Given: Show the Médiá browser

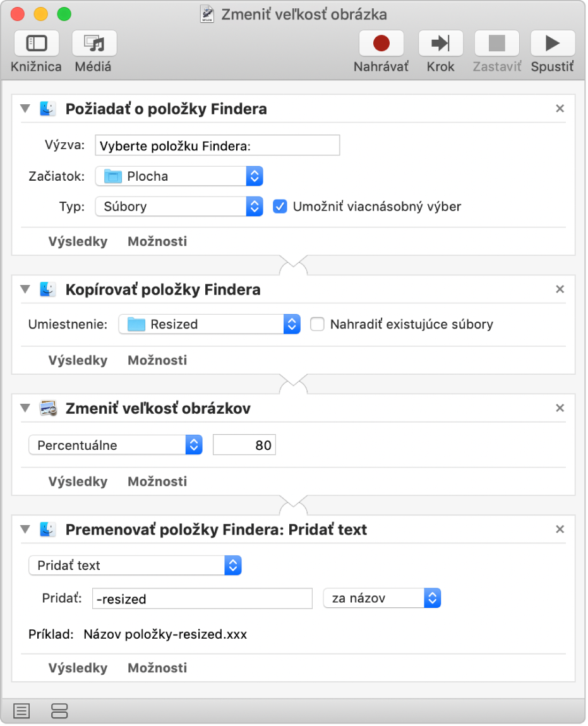Looking at the screenshot, I should (94, 44).
